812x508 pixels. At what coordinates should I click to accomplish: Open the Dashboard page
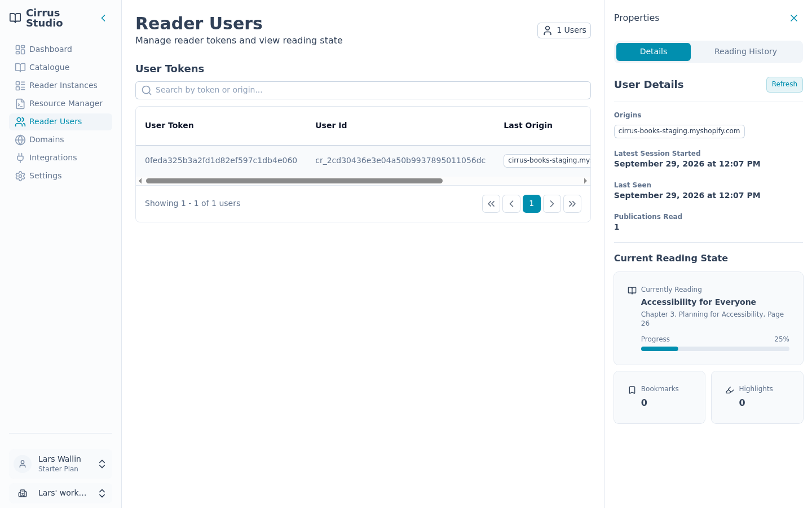60,49
